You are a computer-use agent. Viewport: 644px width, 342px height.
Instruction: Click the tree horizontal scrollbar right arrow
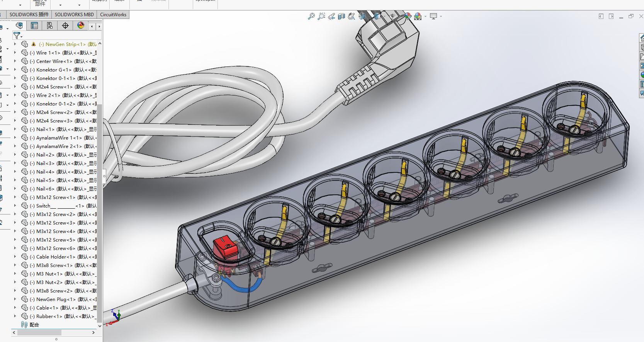[x=93, y=332]
